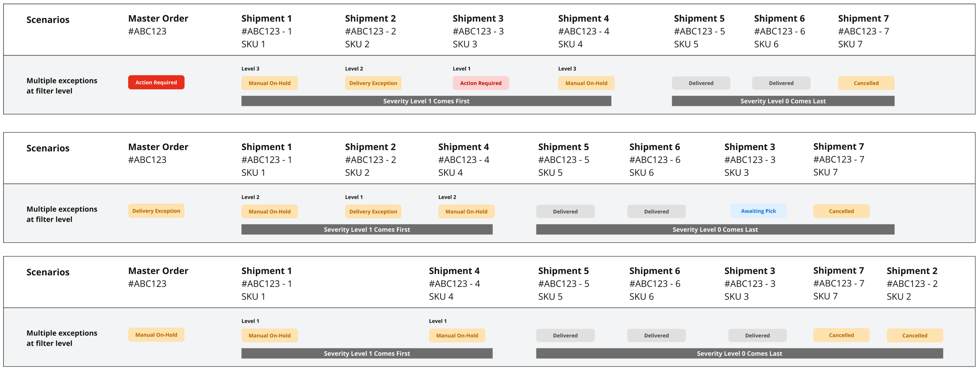Click SKU 5 text in the first table
The image size is (980, 371).
[x=686, y=44]
